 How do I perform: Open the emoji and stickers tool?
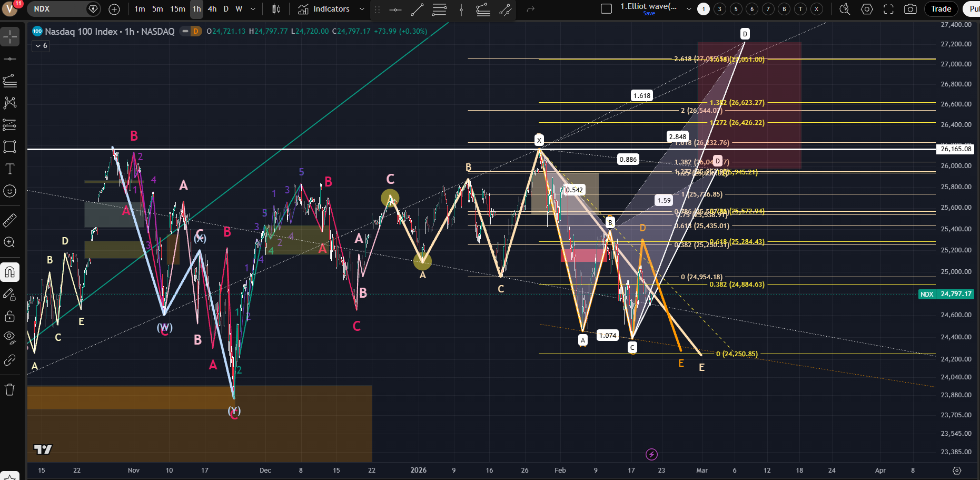point(9,191)
